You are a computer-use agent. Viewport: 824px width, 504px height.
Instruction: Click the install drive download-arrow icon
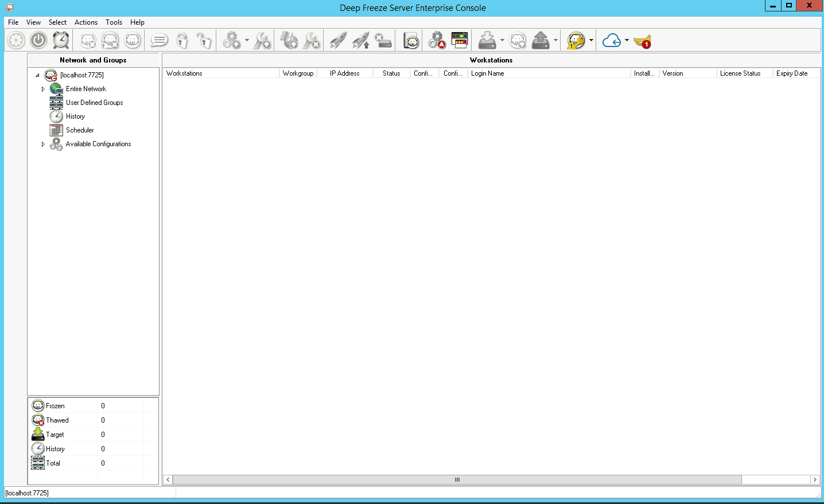[487, 41]
